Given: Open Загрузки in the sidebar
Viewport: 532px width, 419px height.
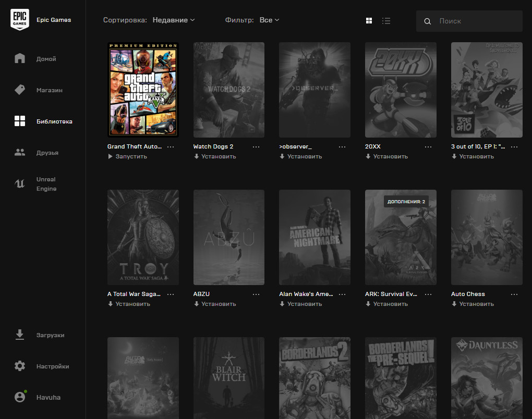Looking at the screenshot, I should [x=50, y=335].
